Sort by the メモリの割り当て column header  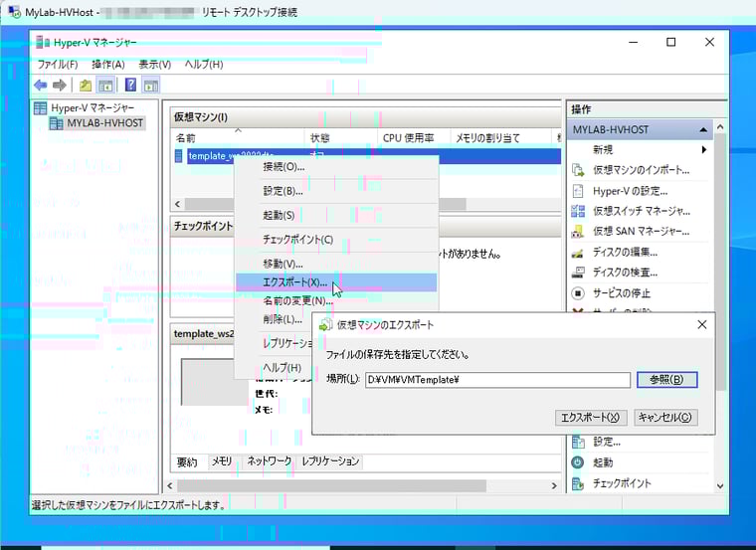(x=501, y=138)
